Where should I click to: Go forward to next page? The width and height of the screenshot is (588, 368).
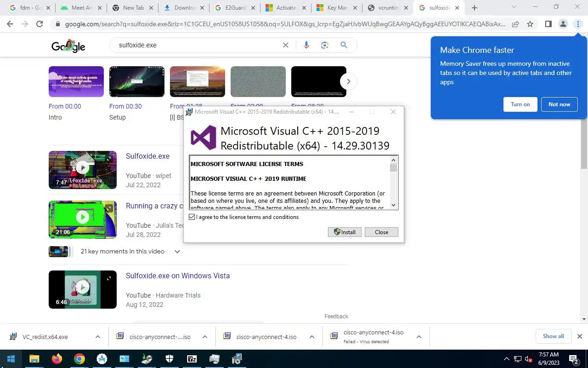pyautogui.click(x=25, y=24)
